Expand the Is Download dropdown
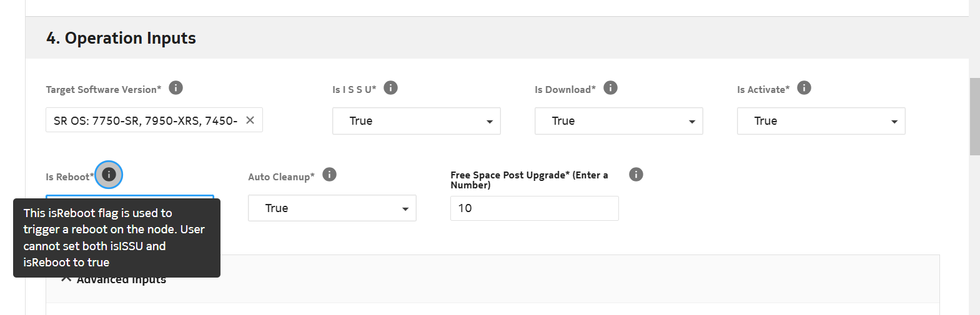The width and height of the screenshot is (980, 315). coord(619,121)
